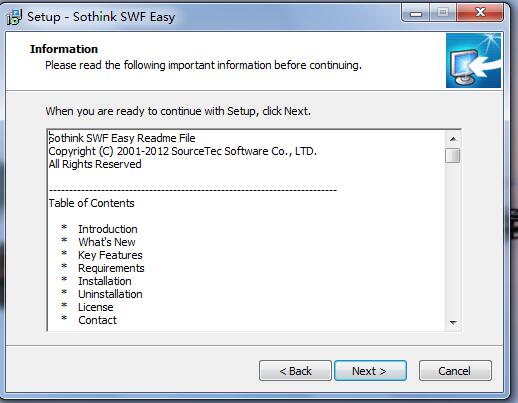
Task: Click the 'Key Features' contents entry
Action: (110, 255)
